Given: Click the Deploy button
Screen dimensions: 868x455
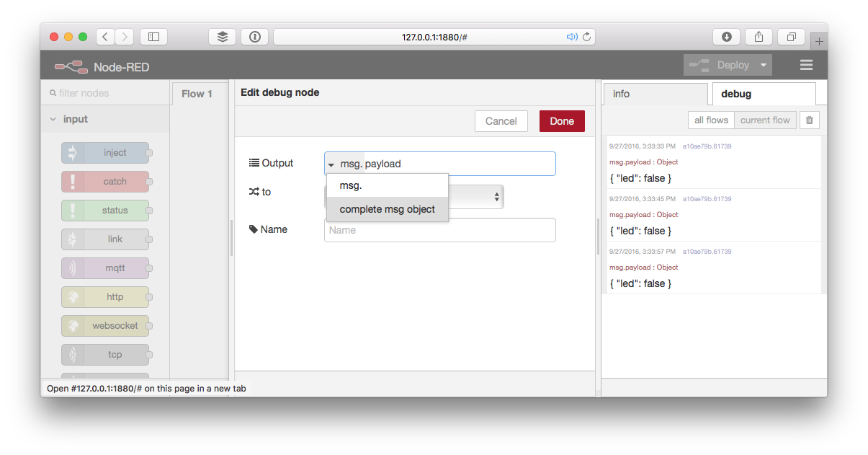Looking at the screenshot, I should [x=720, y=65].
